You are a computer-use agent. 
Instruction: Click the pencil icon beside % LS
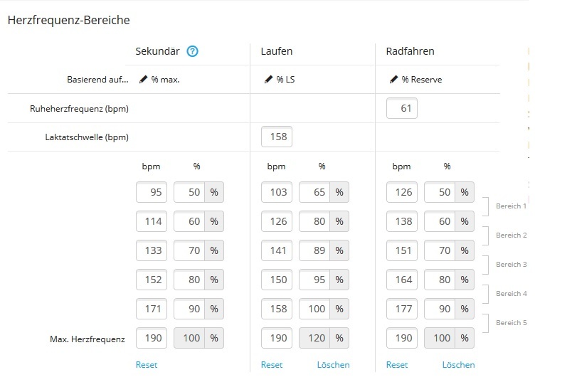coord(268,80)
